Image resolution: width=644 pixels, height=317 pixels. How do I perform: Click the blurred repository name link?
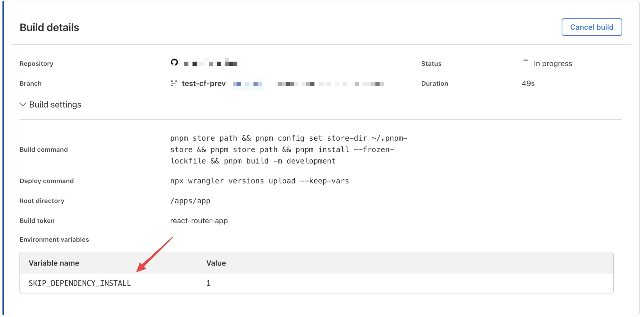pos(212,63)
